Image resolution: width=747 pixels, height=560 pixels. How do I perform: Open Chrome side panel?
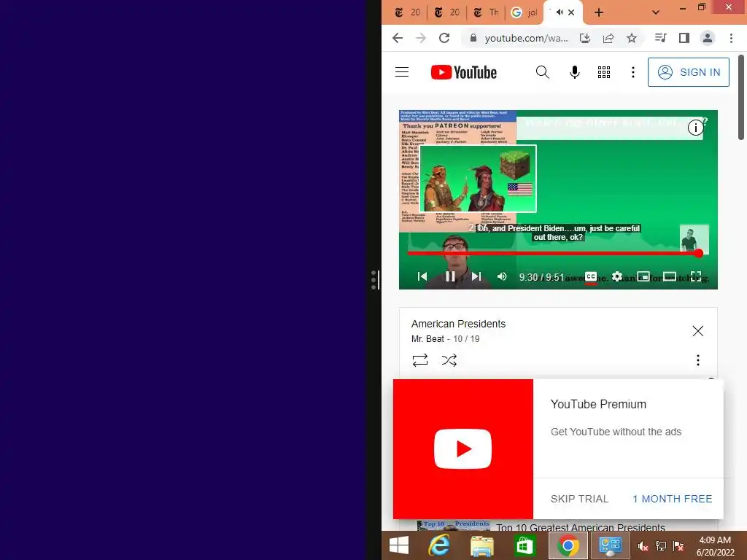coord(684,38)
